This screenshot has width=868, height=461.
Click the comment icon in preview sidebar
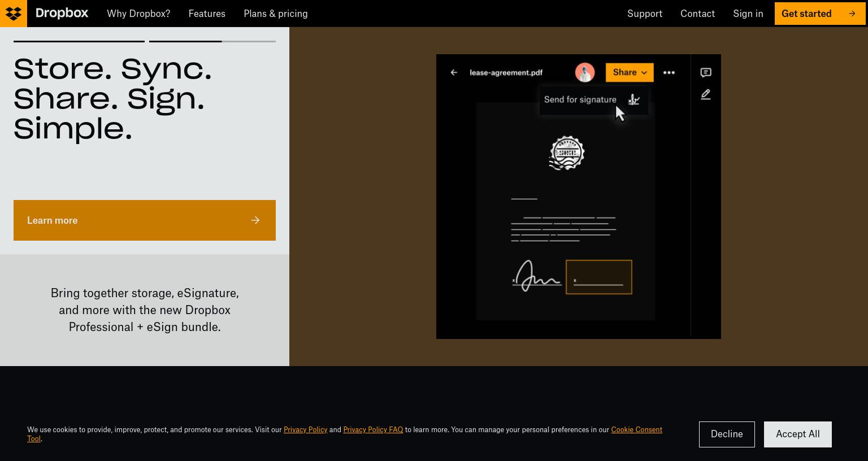[x=706, y=72]
